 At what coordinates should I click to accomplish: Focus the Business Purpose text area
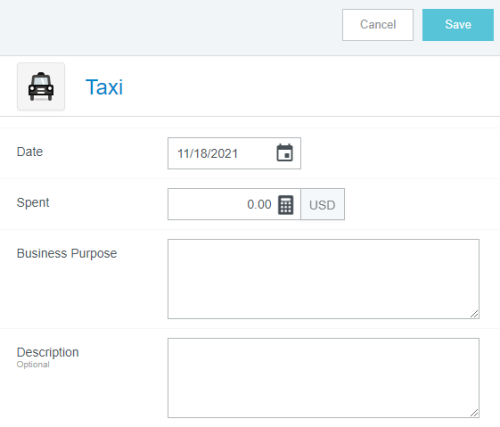(323, 279)
